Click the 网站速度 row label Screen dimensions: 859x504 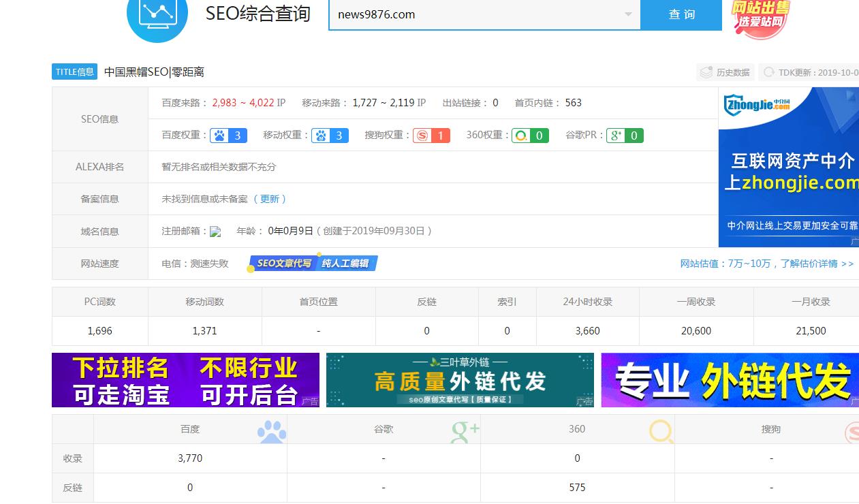coord(99,264)
